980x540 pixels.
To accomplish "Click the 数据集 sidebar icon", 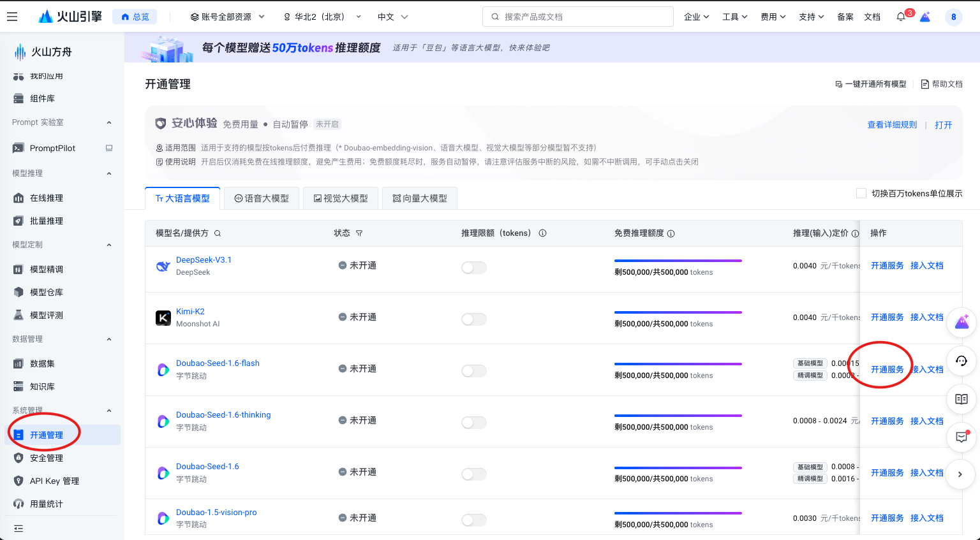I will coord(19,363).
